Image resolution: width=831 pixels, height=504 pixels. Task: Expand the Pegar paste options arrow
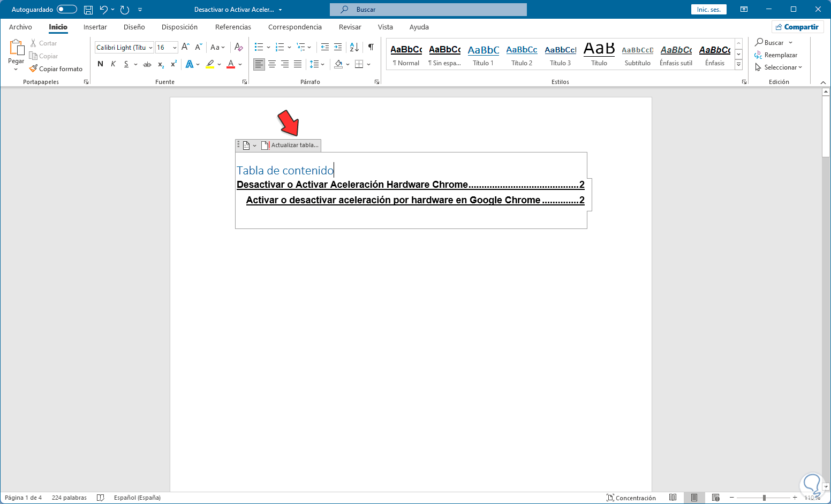click(16, 70)
